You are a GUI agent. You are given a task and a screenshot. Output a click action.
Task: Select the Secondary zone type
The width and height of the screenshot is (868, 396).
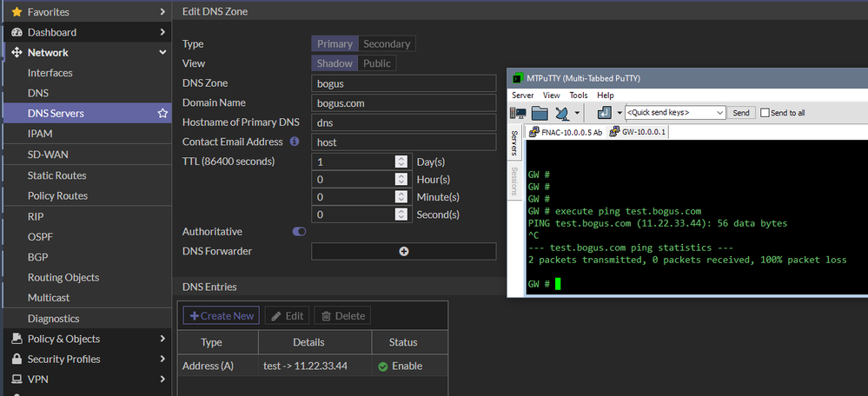click(x=387, y=43)
